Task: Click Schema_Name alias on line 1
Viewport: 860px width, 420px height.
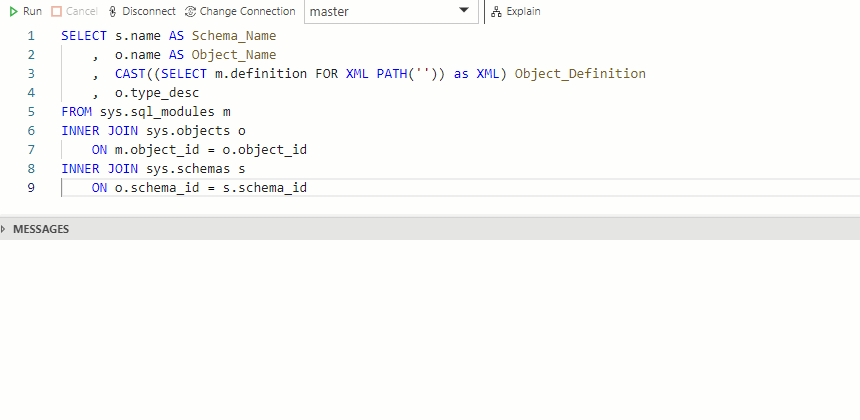Action: [x=234, y=36]
